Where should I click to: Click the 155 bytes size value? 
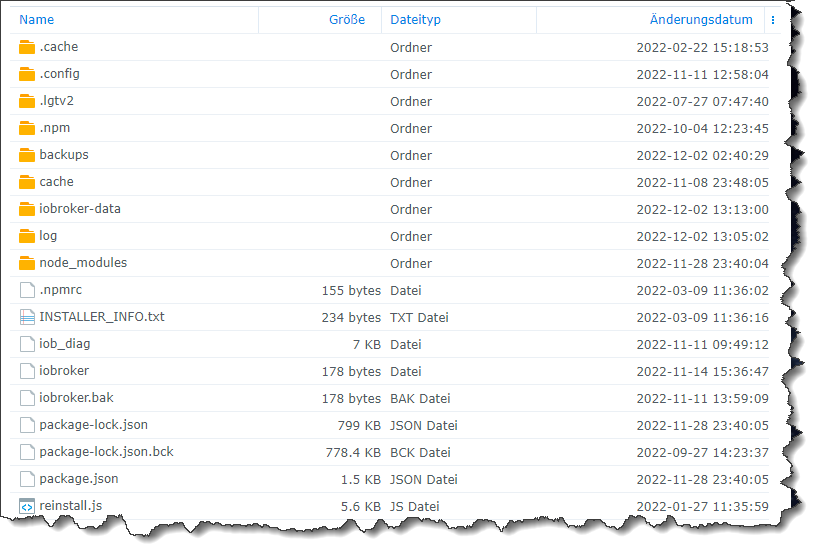[x=351, y=290]
